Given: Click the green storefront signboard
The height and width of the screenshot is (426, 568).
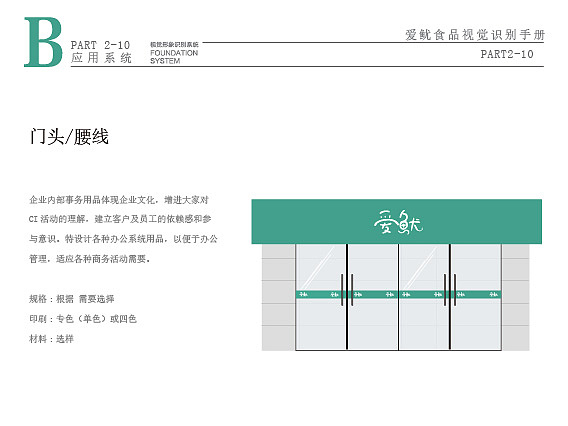Looking at the screenshot, I should [397, 221].
